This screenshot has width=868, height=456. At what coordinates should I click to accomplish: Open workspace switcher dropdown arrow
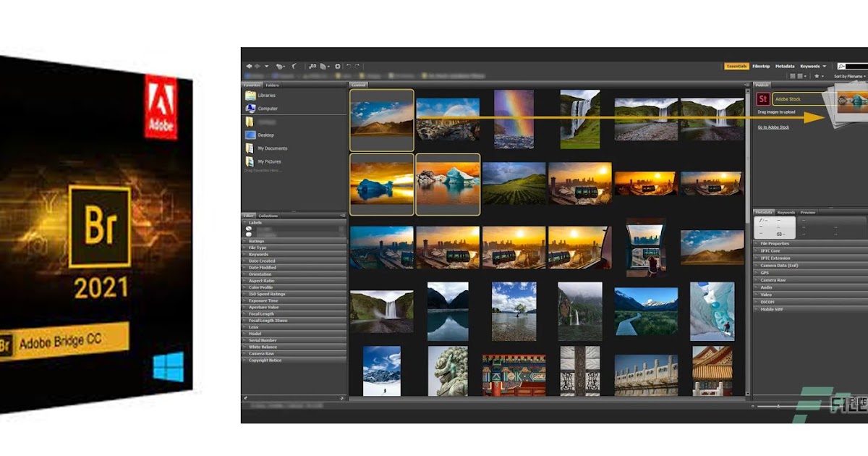(x=824, y=67)
